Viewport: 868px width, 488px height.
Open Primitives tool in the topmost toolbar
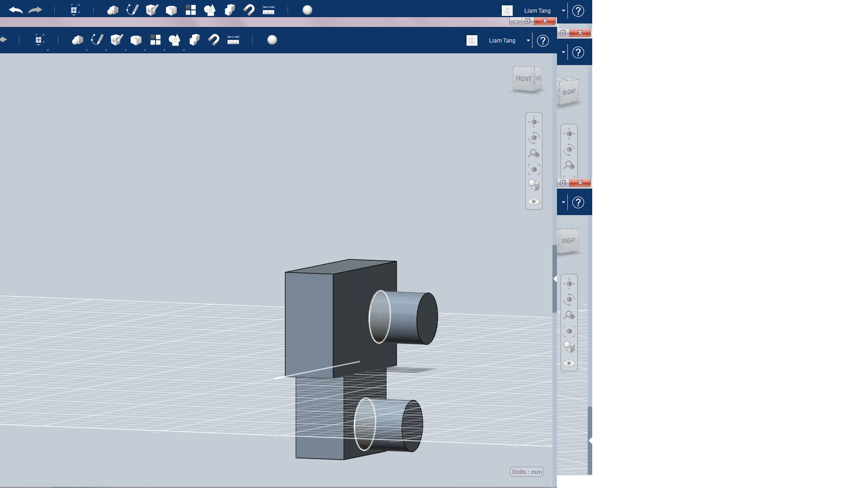pyautogui.click(x=113, y=10)
